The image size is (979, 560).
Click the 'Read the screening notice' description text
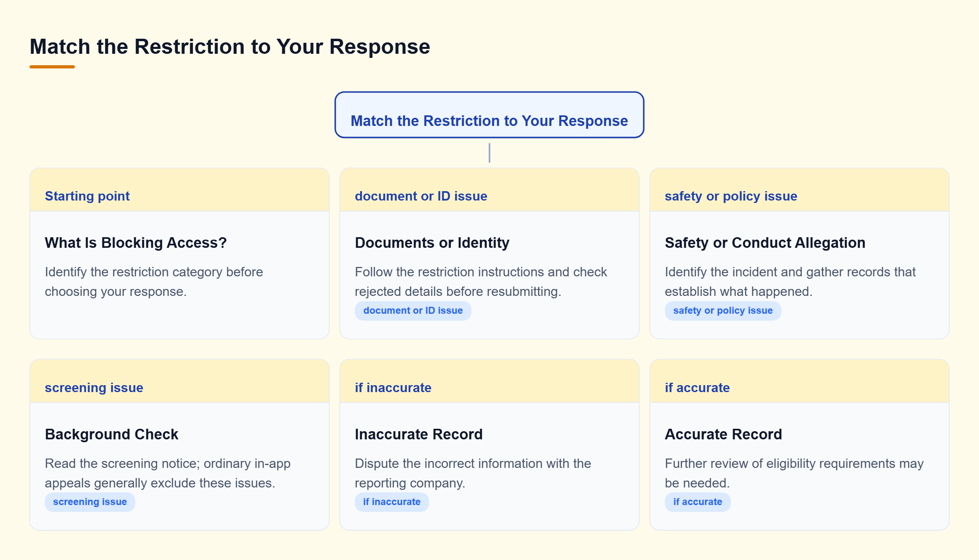point(168,473)
